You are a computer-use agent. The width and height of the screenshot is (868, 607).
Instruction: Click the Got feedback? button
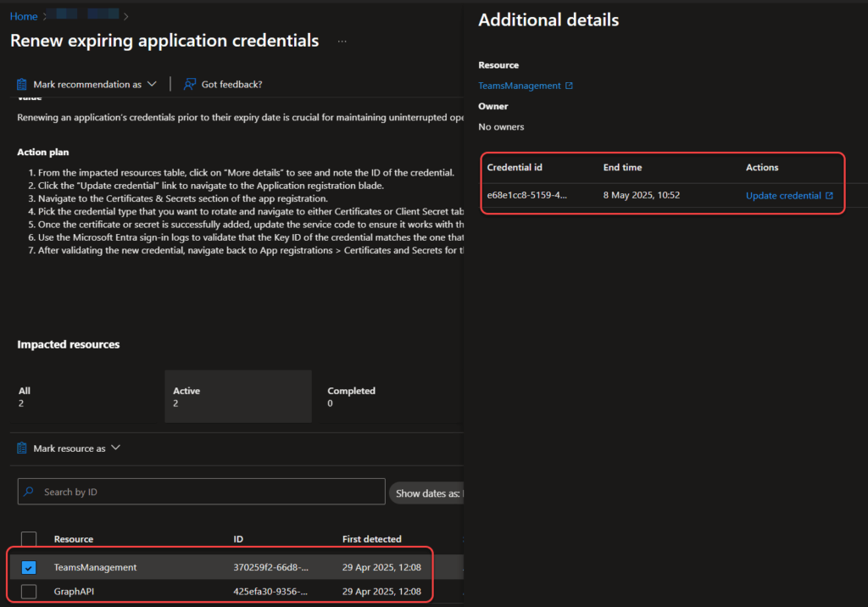pos(223,84)
